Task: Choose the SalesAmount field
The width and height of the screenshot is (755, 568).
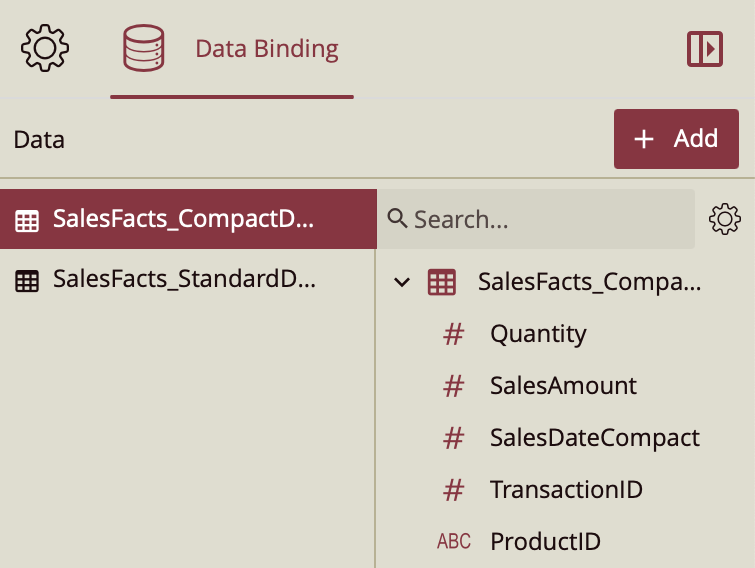Action: click(563, 386)
